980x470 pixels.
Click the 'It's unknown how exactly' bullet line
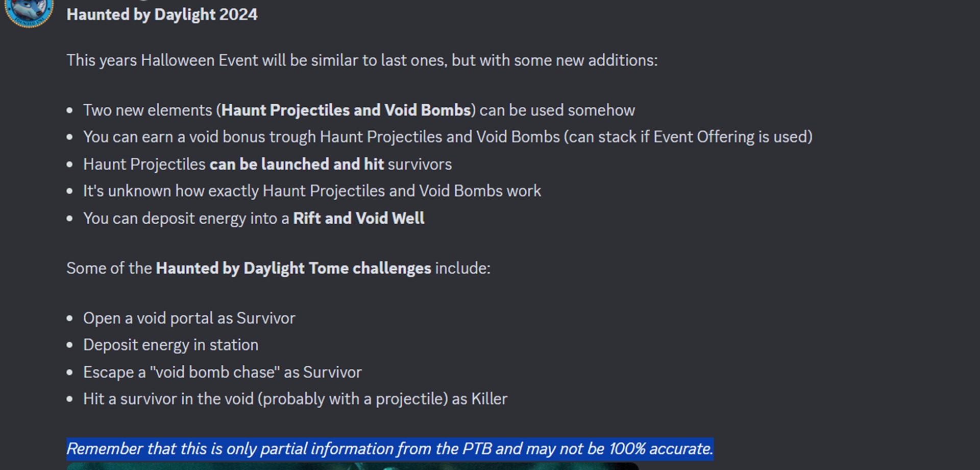pyautogui.click(x=312, y=191)
